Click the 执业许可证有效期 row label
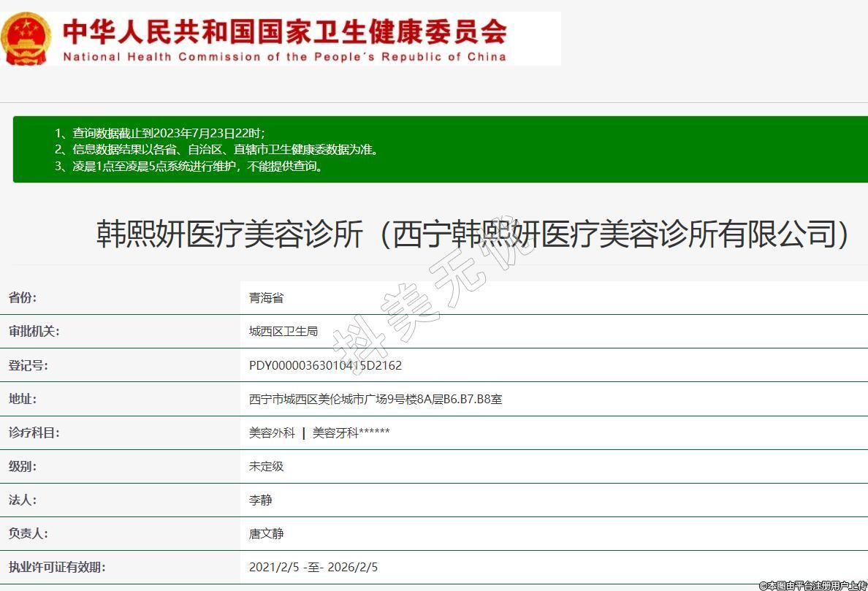Screen dimensions: 868x591 [57, 567]
